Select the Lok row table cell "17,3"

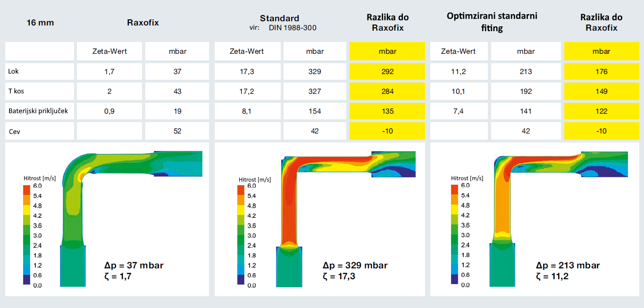[247, 72]
